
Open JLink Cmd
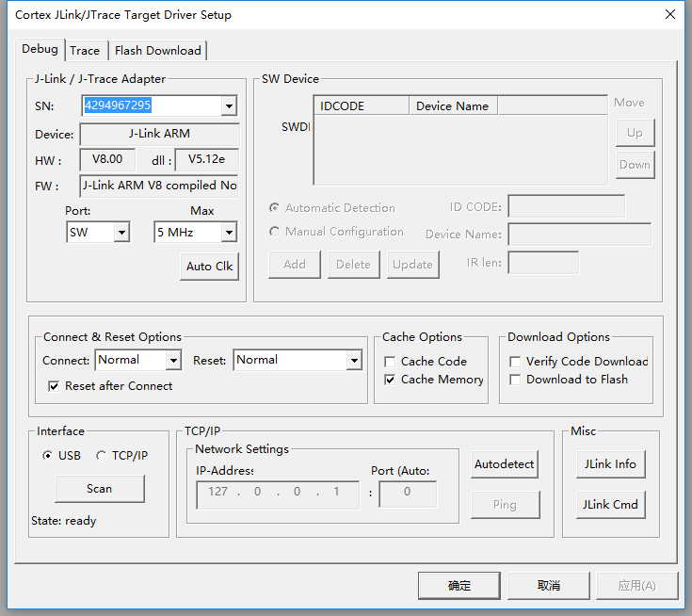[x=610, y=504]
